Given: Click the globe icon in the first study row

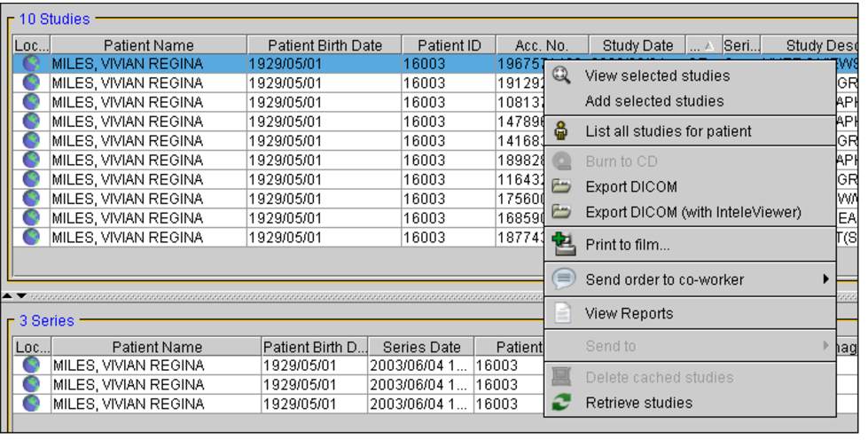Looking at the screenshot, I should pos(31,64).
